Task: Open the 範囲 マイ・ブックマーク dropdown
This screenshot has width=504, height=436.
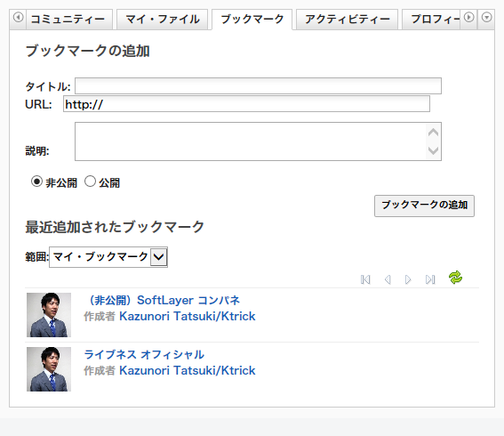Action: coord(108,257)
